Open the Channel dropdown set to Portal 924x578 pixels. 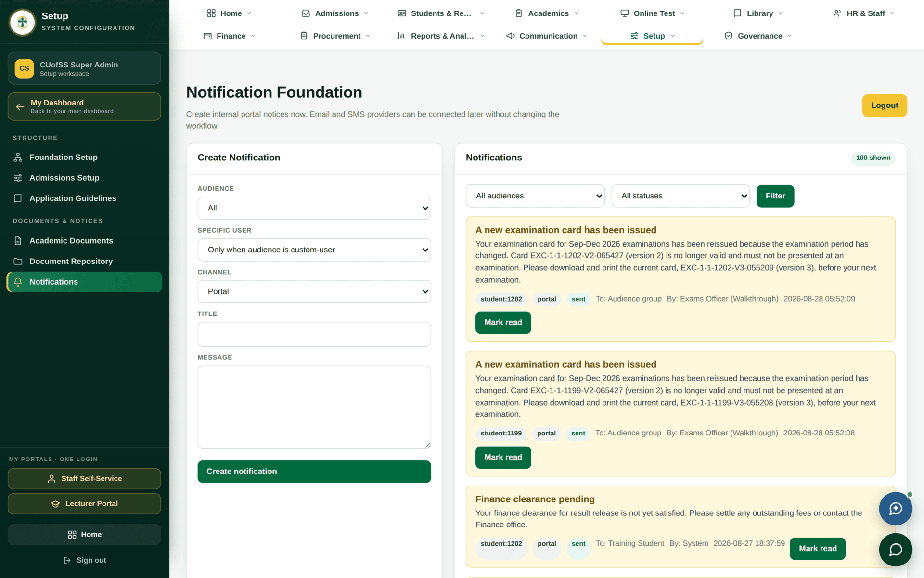[x=314, y=291]
